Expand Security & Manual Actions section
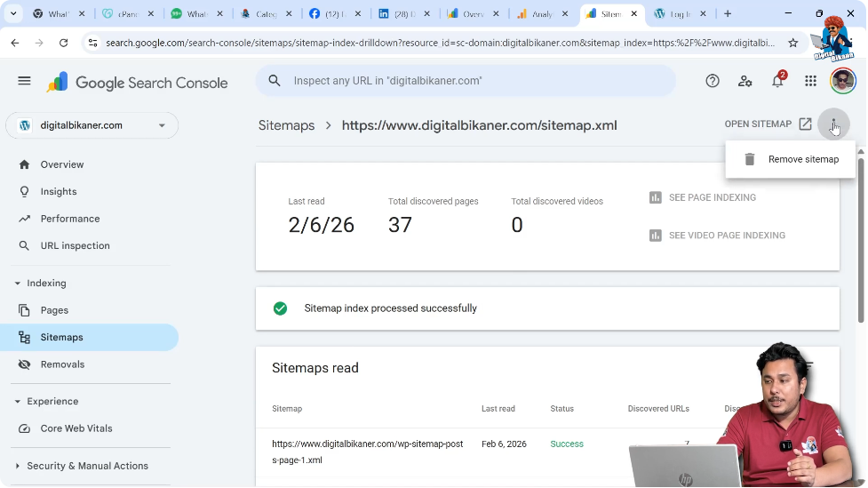The width and height of the screenshot is (868, 488). (x=18, y=466)
